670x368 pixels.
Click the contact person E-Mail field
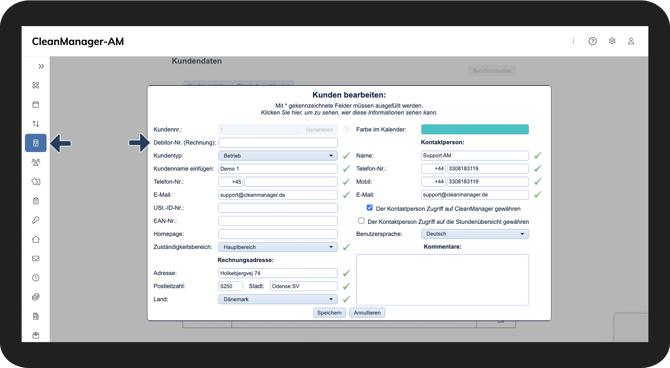[475, 195]
